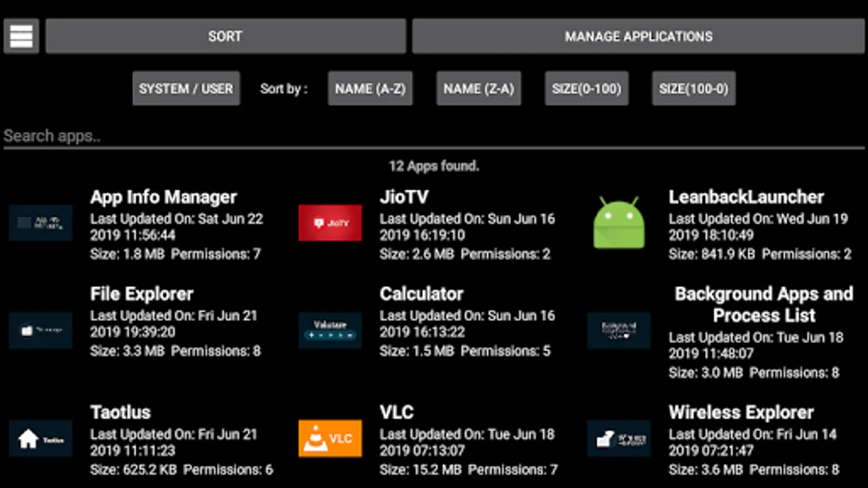The image size is (868, 488).
Task: Click Taotlus's Last Updated date
Action: point(174,442)
